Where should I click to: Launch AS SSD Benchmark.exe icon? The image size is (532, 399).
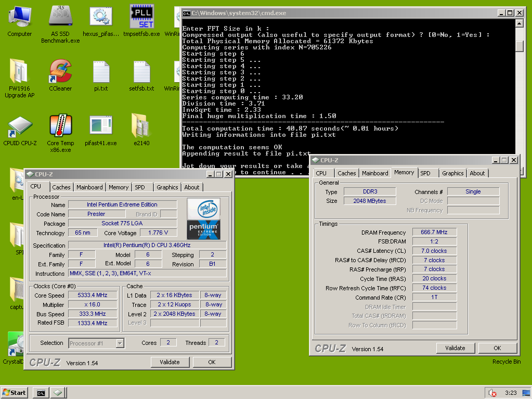[x=60, y=24]
